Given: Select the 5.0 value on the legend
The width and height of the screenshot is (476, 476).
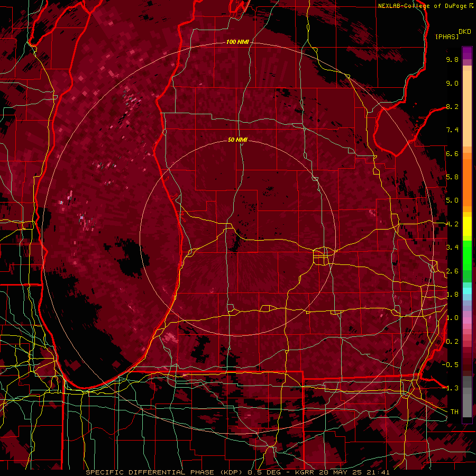Looking at the screenshot, I should (452, 200).
